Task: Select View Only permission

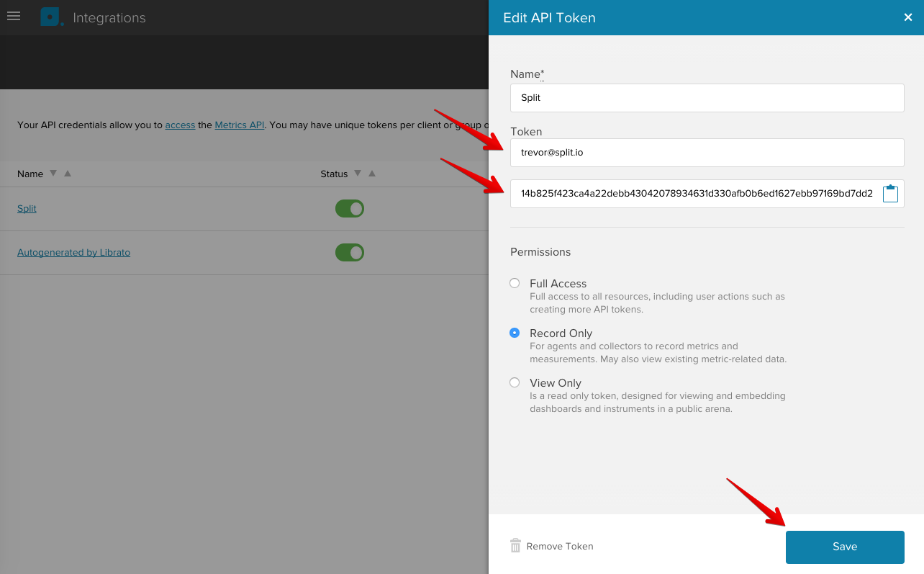Action: 515,382
